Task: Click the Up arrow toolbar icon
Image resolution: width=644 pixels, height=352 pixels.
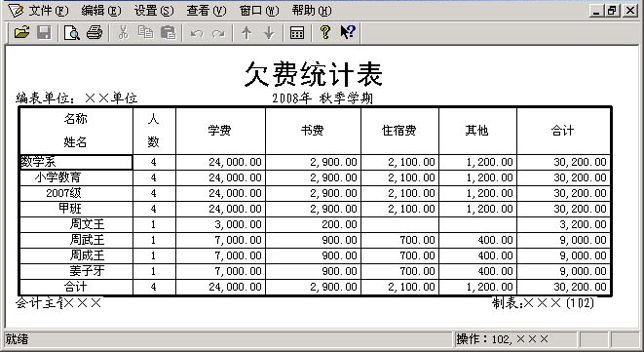Action: pos(246,32)
